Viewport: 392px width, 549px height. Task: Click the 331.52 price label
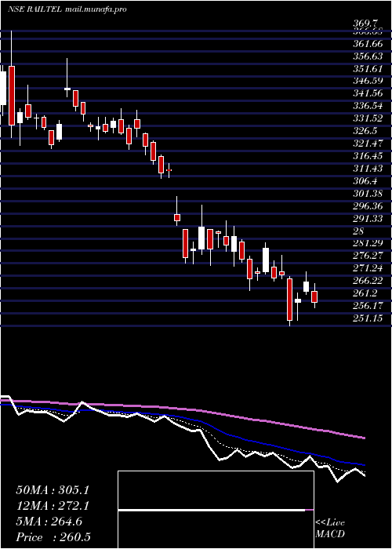[x=368, y=118]
